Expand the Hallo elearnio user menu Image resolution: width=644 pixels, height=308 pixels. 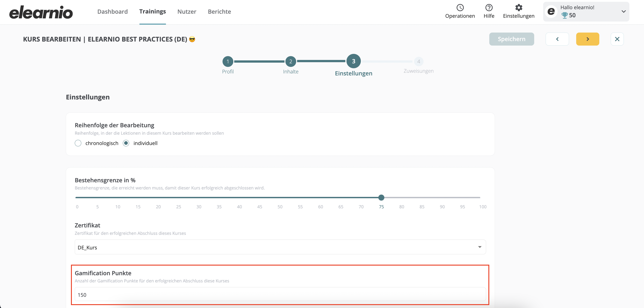624,11
